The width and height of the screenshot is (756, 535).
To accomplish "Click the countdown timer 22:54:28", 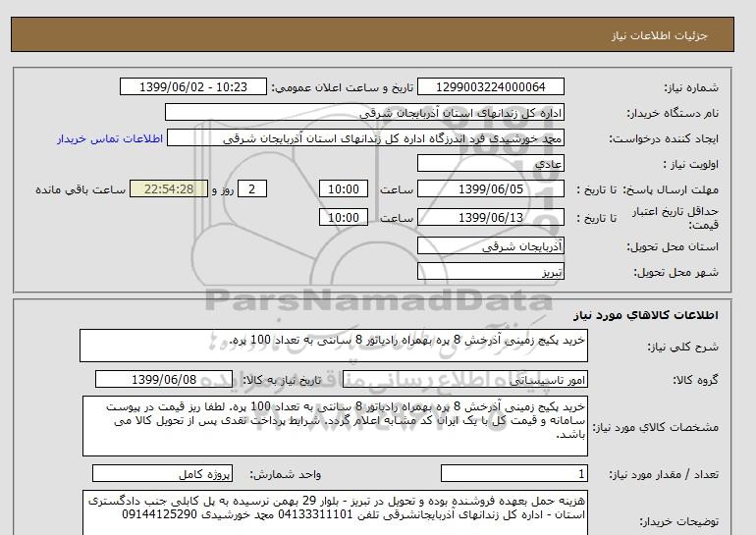I will point(169,188).
